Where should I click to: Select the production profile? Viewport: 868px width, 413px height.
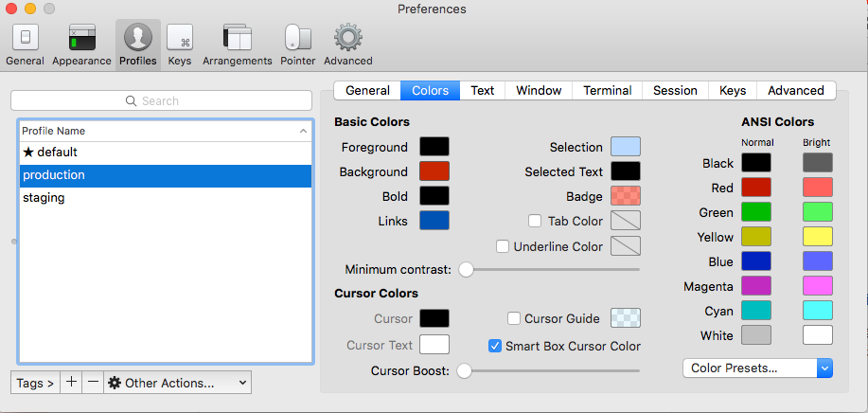pyautogui.click(x=165, y=175)
